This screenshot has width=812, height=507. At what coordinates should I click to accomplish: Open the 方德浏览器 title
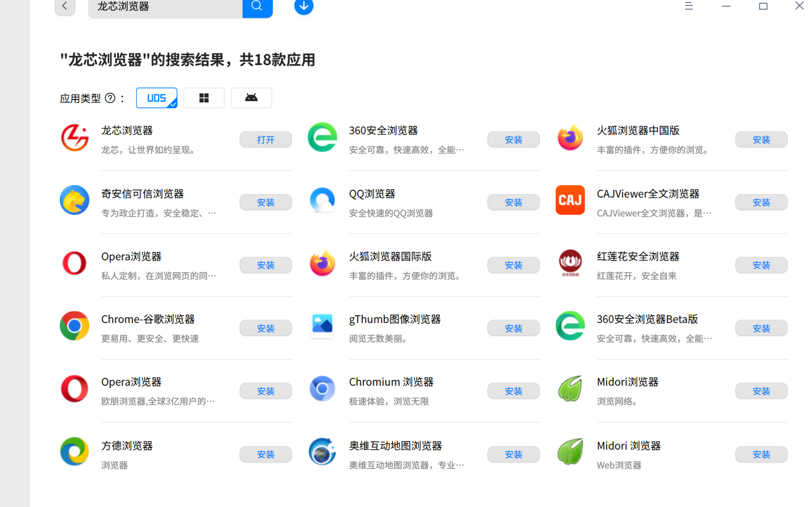point(127,445)
